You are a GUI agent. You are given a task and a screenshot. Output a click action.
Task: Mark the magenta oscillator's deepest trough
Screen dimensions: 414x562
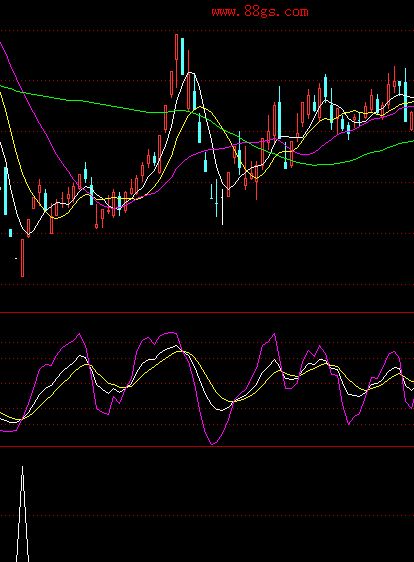pos(213,444)
